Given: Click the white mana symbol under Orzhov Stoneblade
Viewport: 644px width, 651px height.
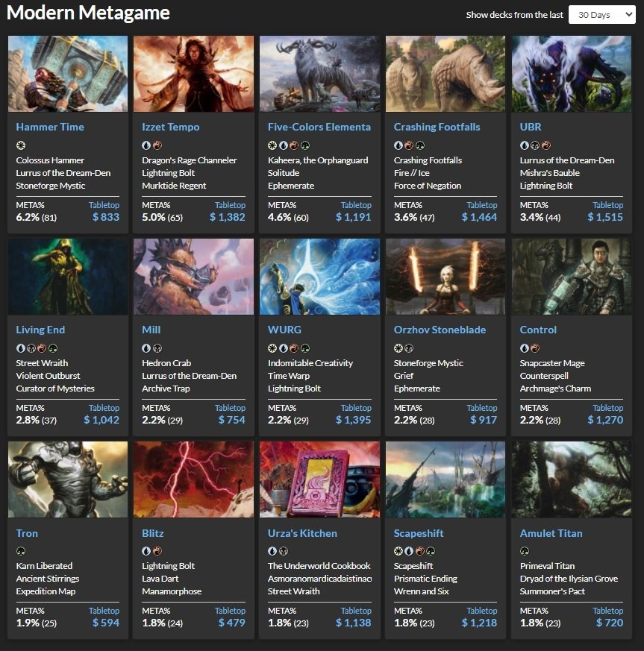Looking at the screenshot, I should coord(398,348).
